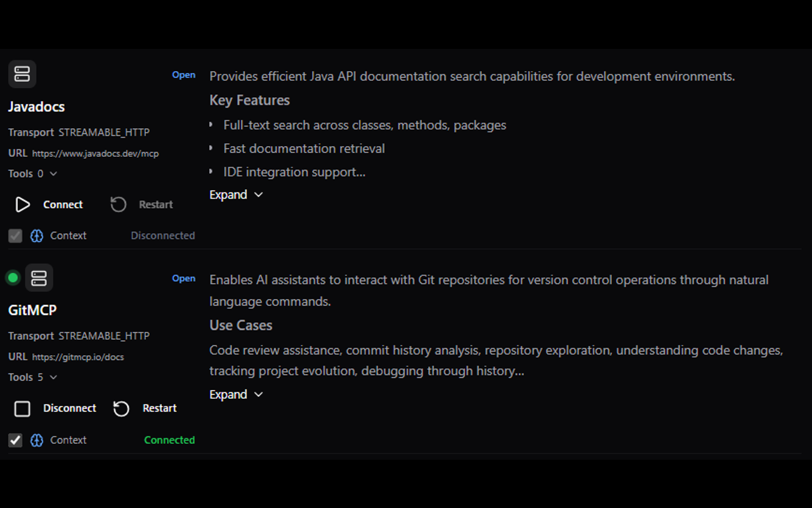
Task: Expand the GitMCP description
Action: click(x=236, y=394)
